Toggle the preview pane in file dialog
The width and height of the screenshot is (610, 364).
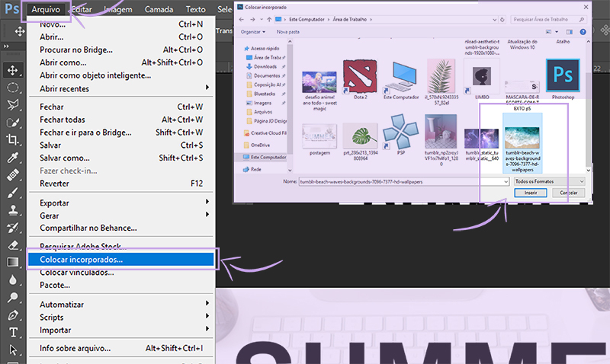pyautogui.click(x=569, y=32)
